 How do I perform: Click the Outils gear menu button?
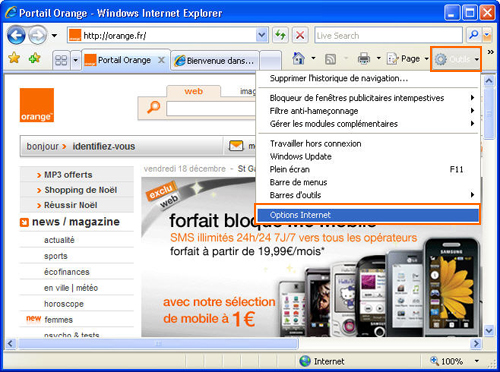click(456, 59)
